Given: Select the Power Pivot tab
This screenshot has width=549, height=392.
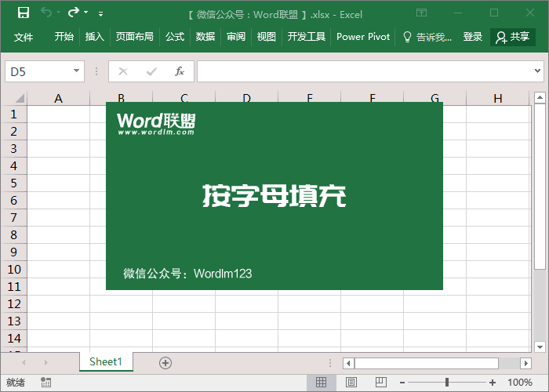Looking at the screenshot, I should pyautogui.click(x=363, y=37).
